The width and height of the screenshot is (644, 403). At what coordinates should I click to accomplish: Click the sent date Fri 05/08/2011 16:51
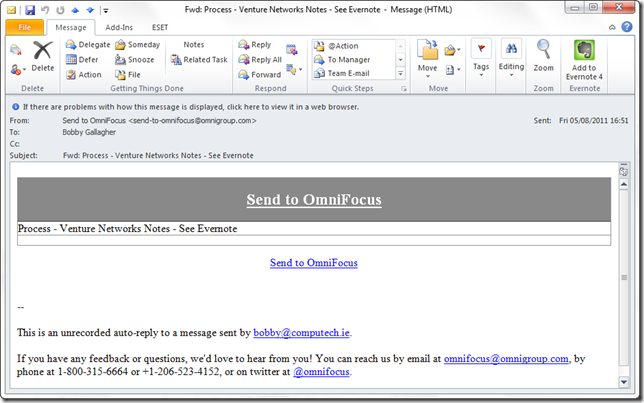pos(593,121)
